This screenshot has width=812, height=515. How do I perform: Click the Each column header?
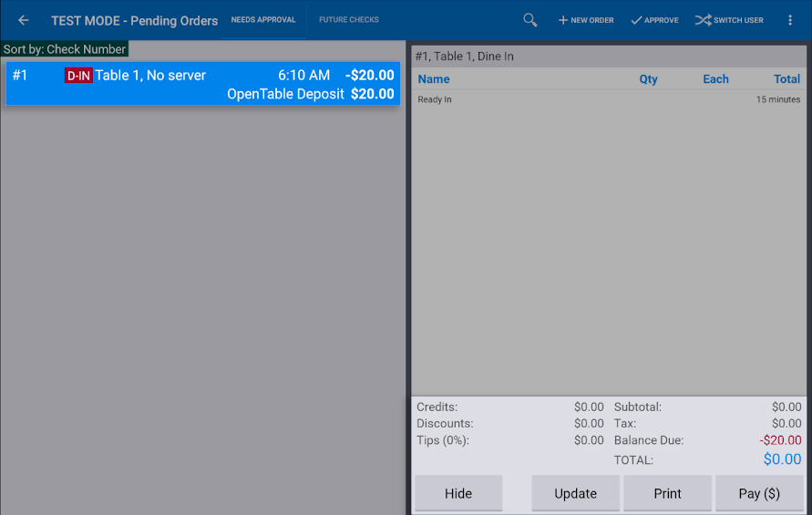(715, 79)
